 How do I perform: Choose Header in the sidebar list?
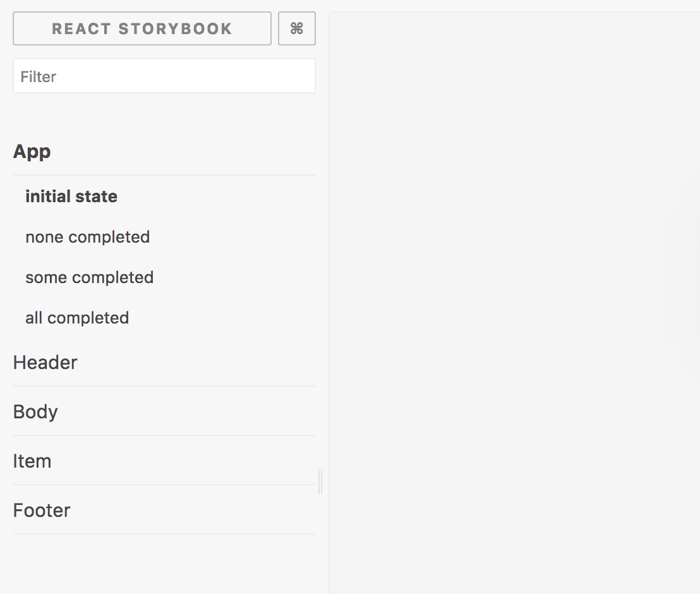point(45,362)
